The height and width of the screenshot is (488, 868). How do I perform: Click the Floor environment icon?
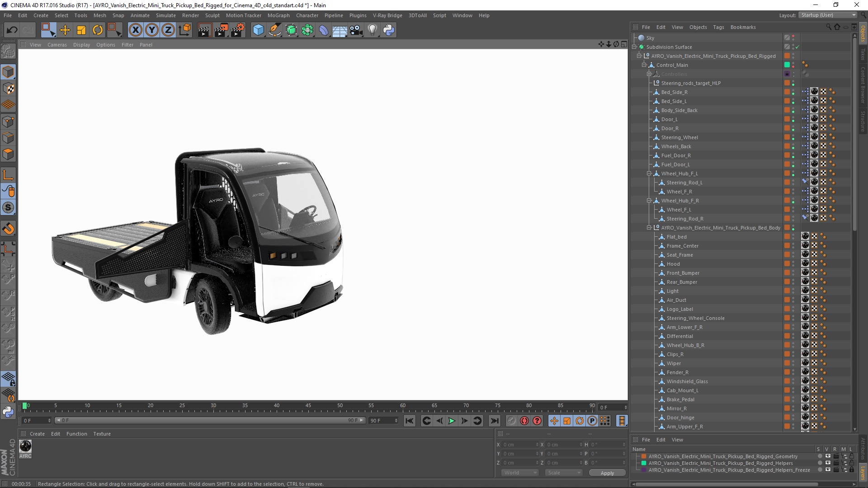[340, 30]
